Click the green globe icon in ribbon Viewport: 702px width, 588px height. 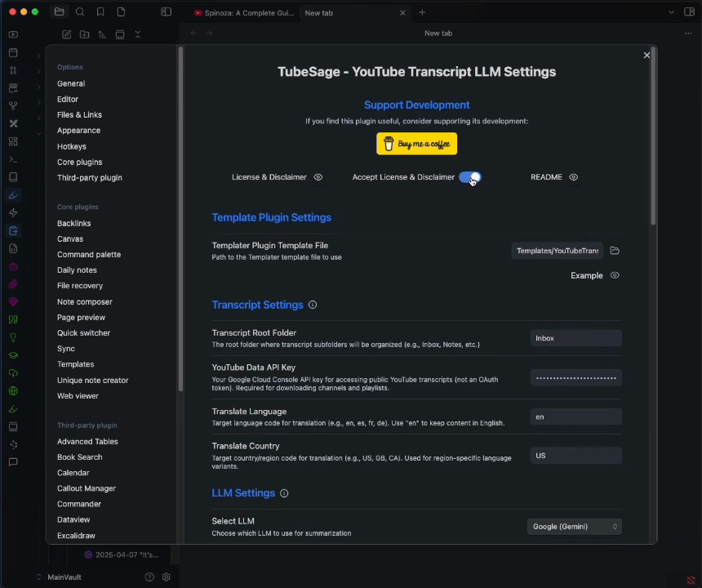(13, 391)
